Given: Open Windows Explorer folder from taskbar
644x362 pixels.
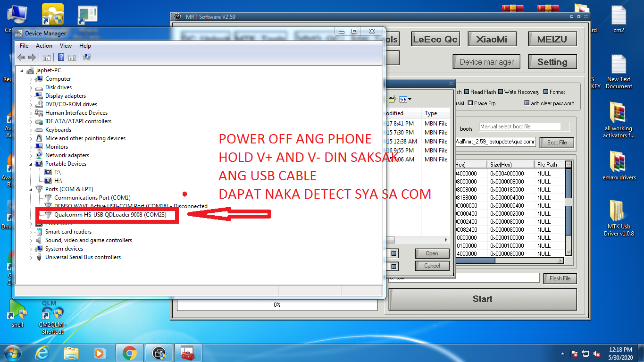Looking at the screenshot, I should [x=71, y=353].
